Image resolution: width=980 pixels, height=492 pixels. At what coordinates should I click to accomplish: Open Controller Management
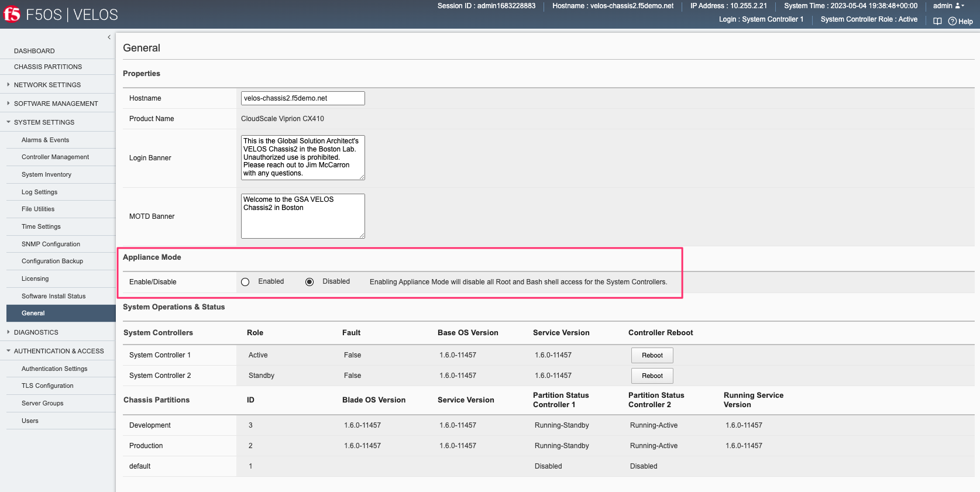(55, 157)
